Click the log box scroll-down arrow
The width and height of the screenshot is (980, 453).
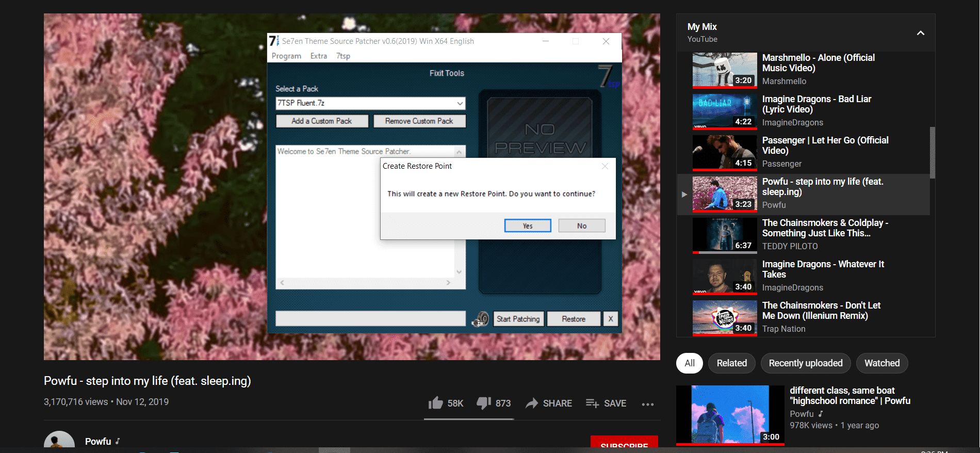tap(459, 272)
